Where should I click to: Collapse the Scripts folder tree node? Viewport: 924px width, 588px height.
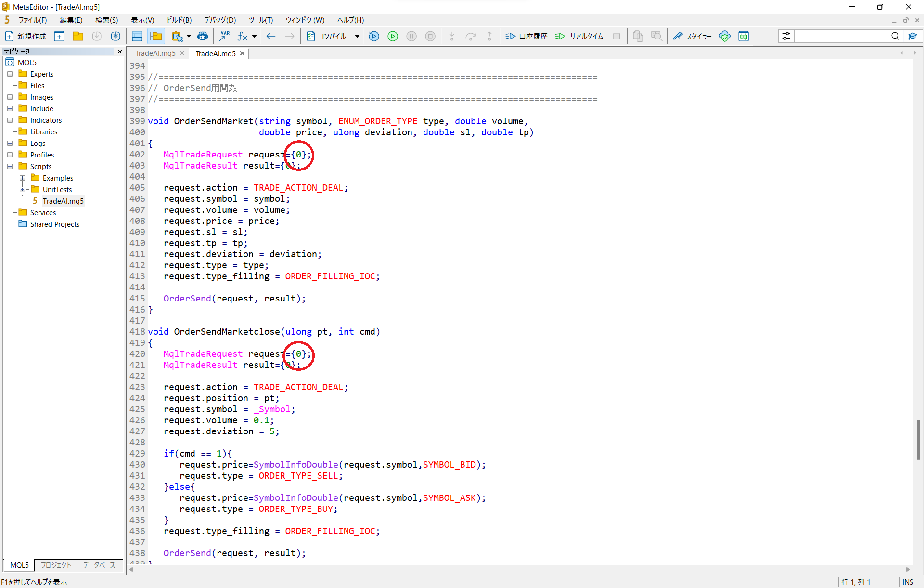point(10,166)
